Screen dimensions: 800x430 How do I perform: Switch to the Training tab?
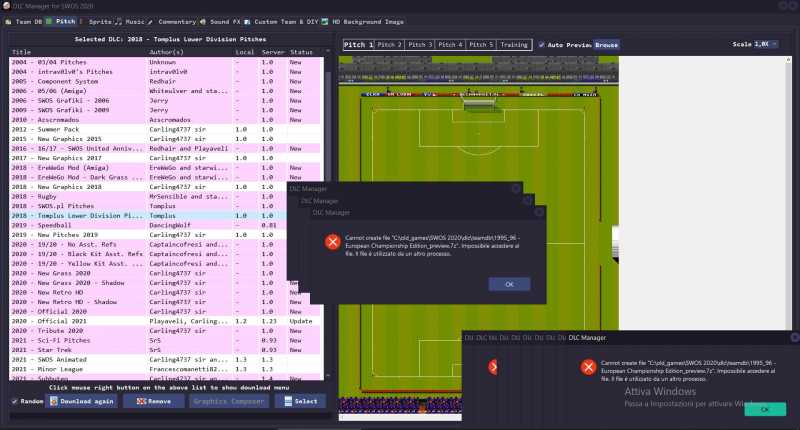pos(514,45)
